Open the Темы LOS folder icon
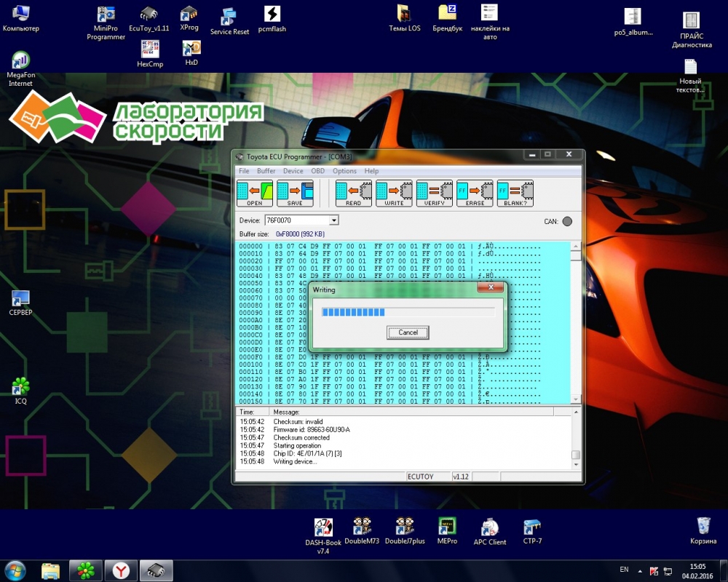This screenshot has width=728, height=582. click(404, 18)
